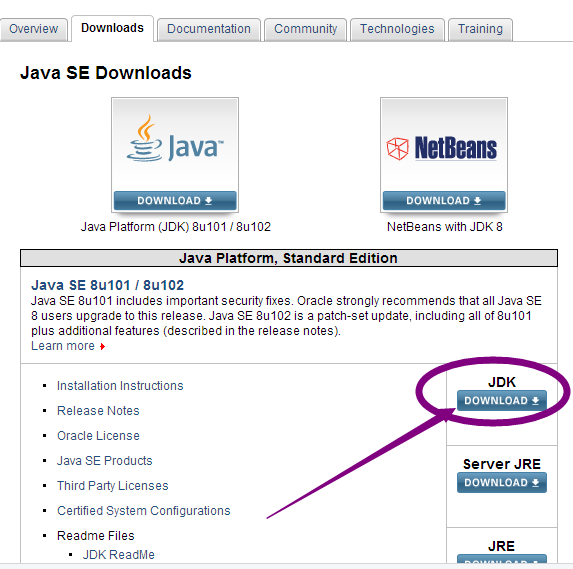Click the NetBeans with JDK 8 caption
Screen dimensions: 573x569
(445, 227)
